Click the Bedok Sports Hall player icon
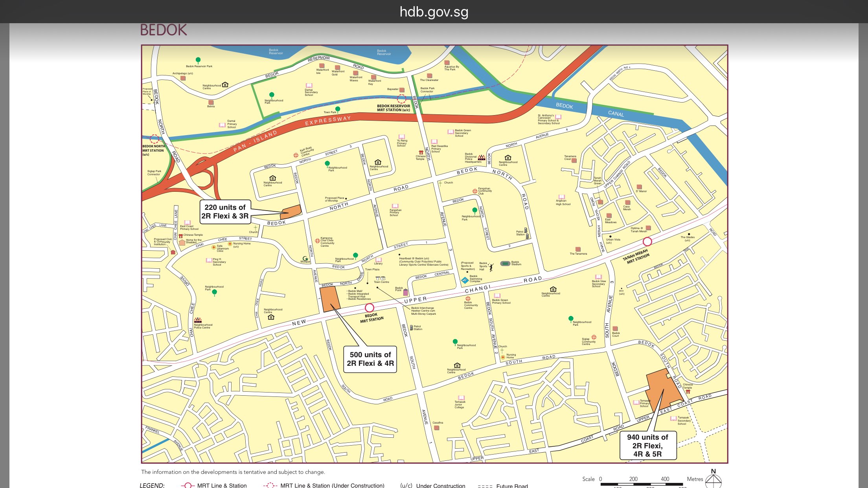 [491, 267]
